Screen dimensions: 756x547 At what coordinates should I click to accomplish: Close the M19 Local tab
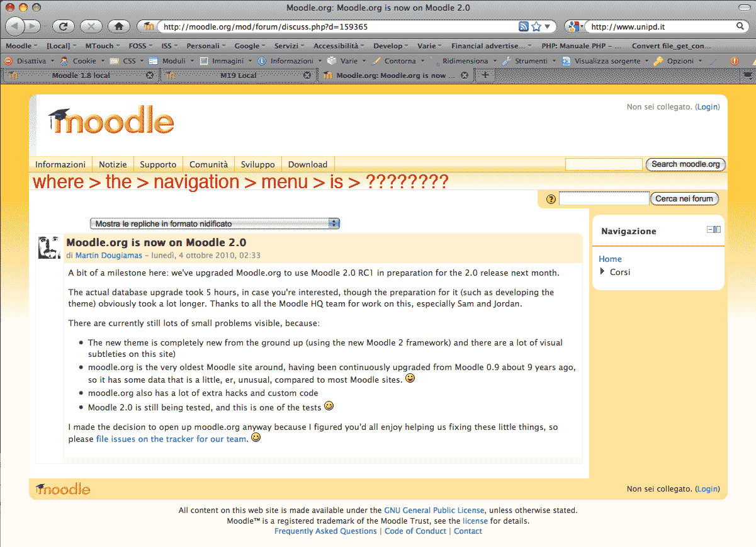(307, 76)
